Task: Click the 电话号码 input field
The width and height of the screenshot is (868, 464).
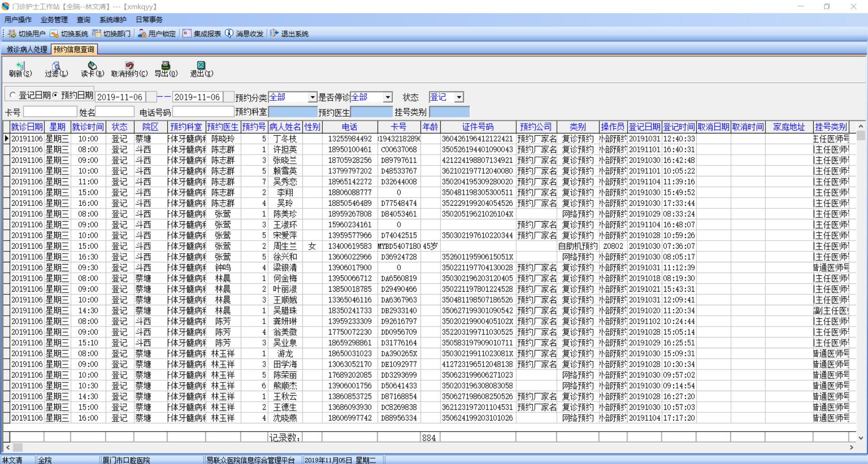Action: pyautogui.click(x=203, y=112)
